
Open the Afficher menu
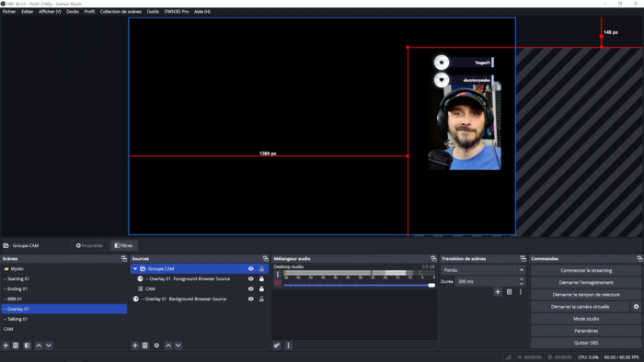pos(50,11)
